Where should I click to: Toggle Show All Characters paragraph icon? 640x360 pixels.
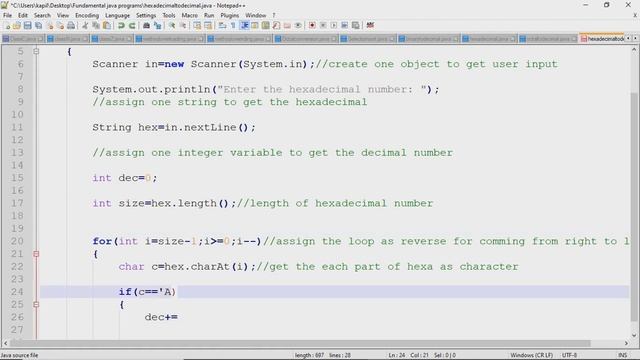(x=233, y=26)
